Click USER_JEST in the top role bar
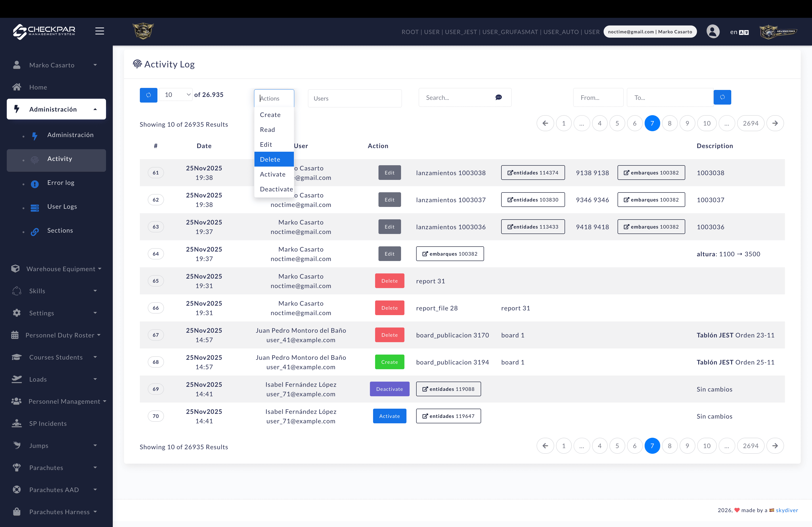This screenshot has width=812, height=527. (461, 32)
